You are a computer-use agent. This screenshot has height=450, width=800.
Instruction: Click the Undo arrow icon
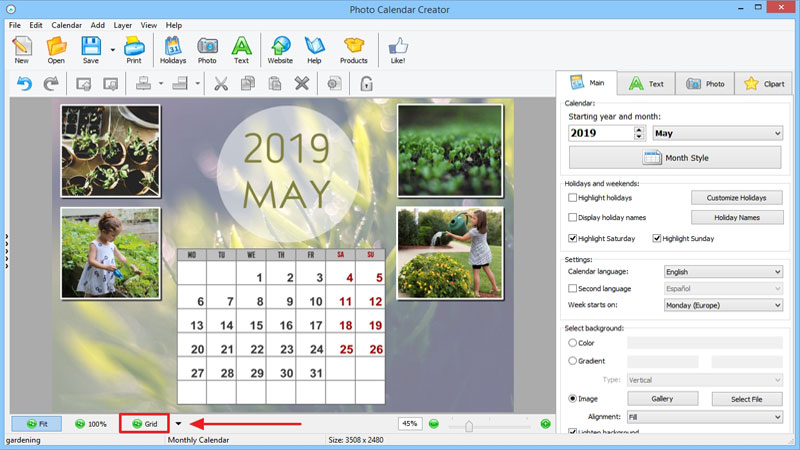point(24,84)
